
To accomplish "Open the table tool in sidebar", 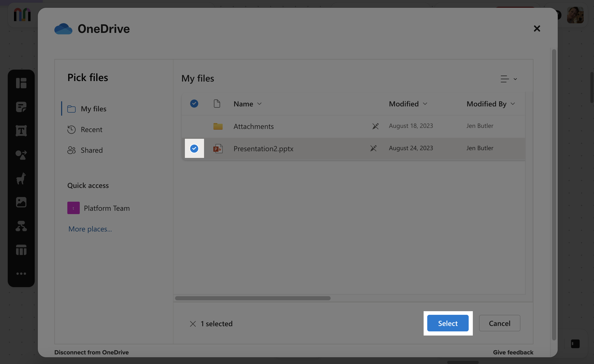I will [x=21, y=250].
